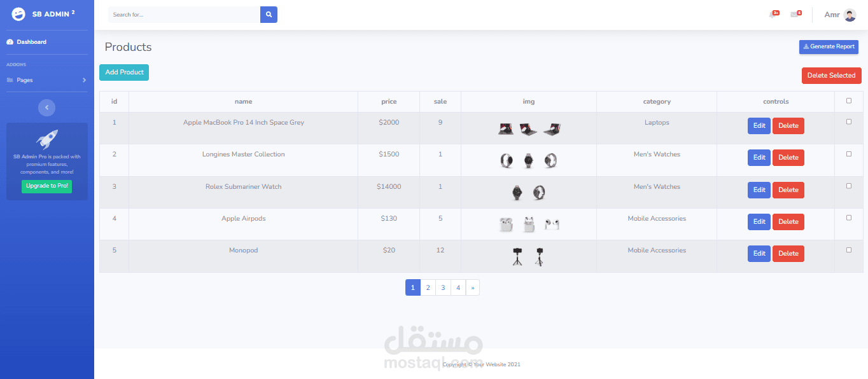Click the 'sale' column header

tap(440, 102)
